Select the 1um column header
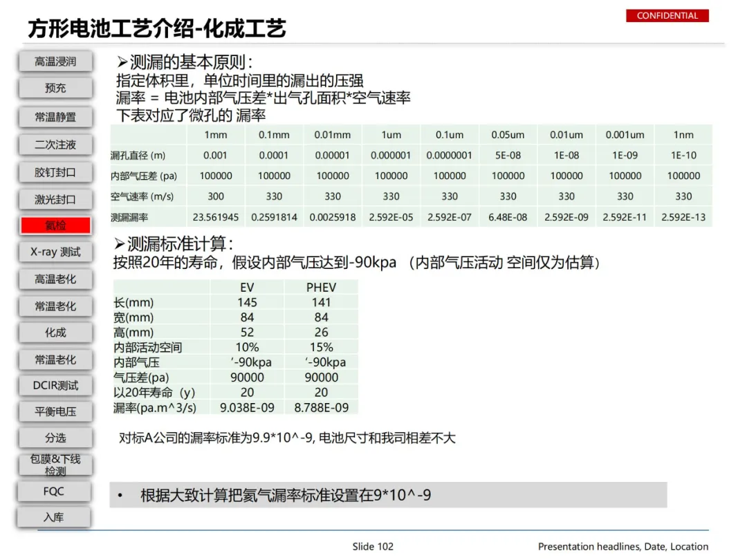Image resolution: width=747 pixels, height=560 pixels. [x=391, y=135]
